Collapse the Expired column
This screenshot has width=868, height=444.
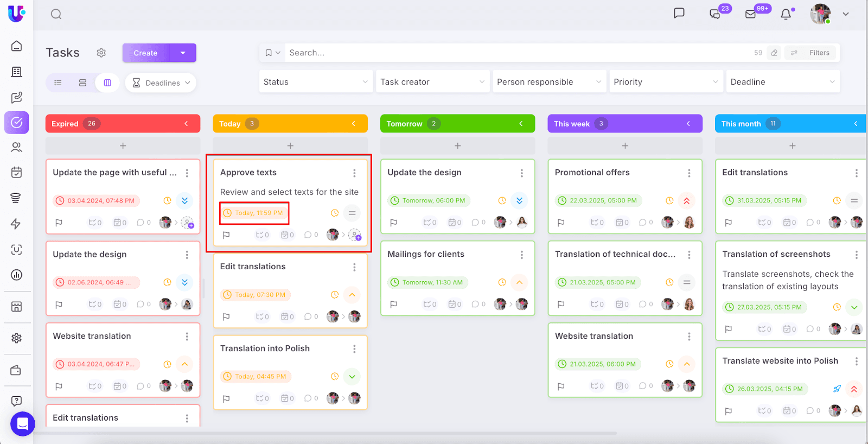click(186, 124)
